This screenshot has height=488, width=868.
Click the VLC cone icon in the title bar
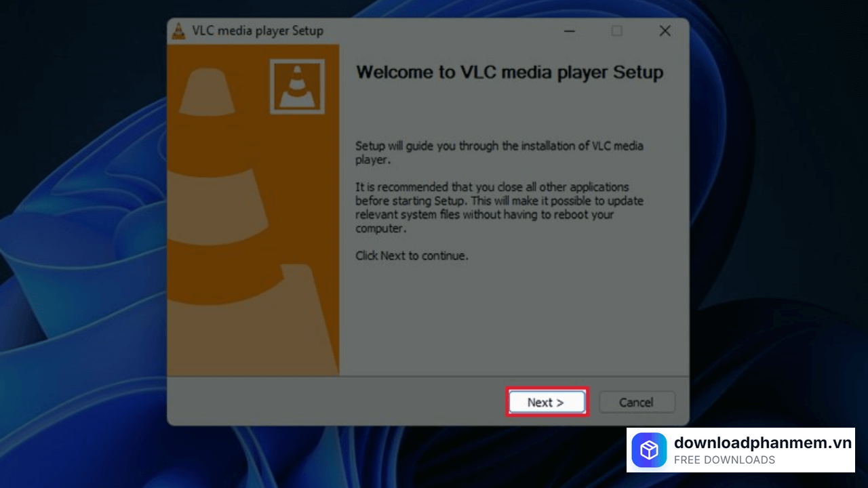pos(178,30)
